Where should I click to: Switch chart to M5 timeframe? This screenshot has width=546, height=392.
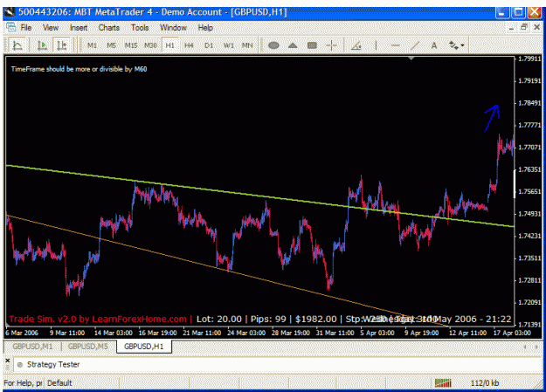[x=112, y=45]
